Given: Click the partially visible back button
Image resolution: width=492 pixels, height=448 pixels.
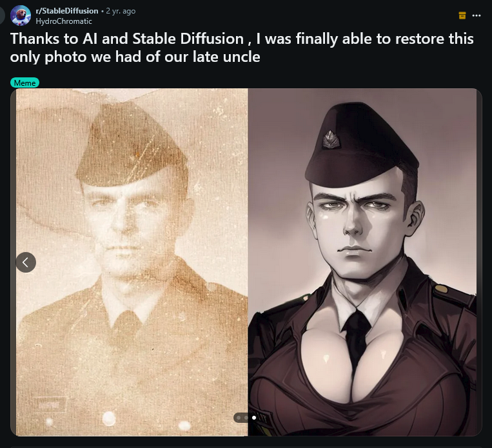Looking at the screenshot, I should [x=2, y=15].
